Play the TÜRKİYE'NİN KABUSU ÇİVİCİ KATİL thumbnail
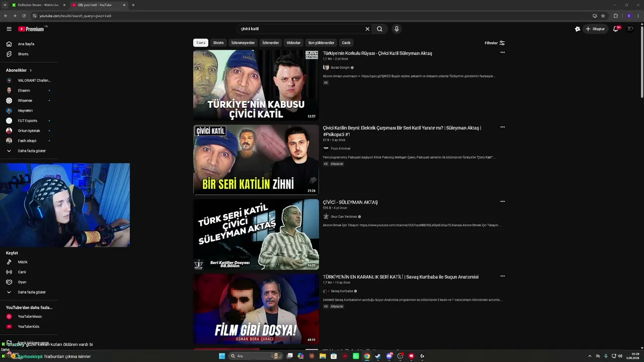644x362 pixels. (256, 85)
